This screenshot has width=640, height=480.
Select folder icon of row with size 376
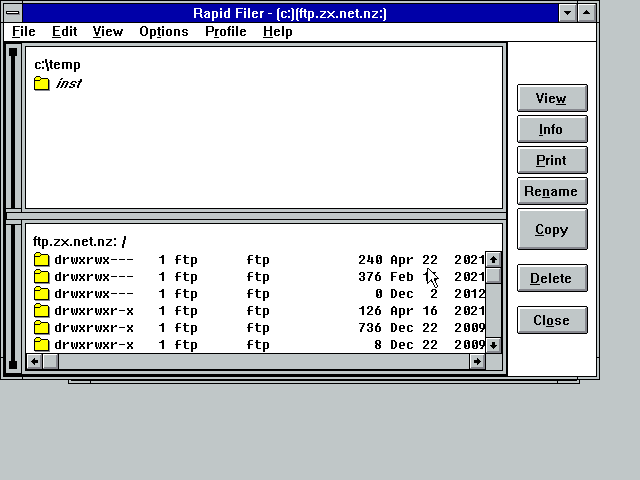(41, 277)
